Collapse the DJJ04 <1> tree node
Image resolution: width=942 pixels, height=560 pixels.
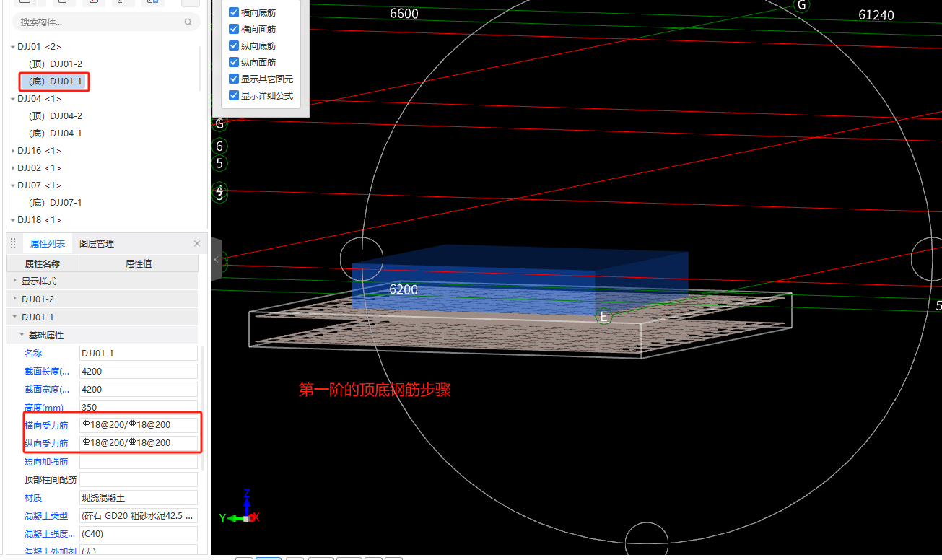[13, 99]
